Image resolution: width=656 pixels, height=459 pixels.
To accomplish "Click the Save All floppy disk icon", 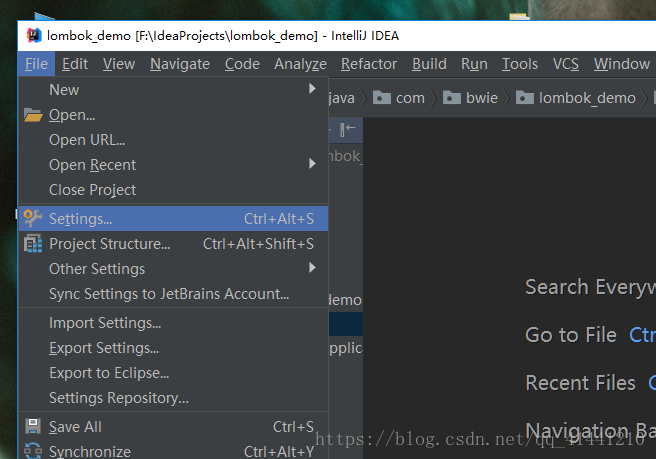I will 33,426.
